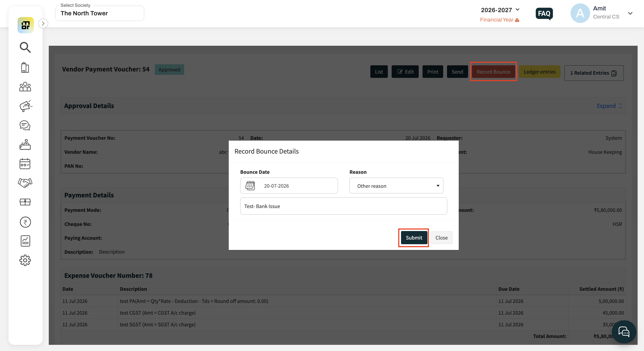Open the handshake vendors sidebar icon
The height and width of the screenshot is (351, 644).
pyautogui.click(x=25, y=183)
